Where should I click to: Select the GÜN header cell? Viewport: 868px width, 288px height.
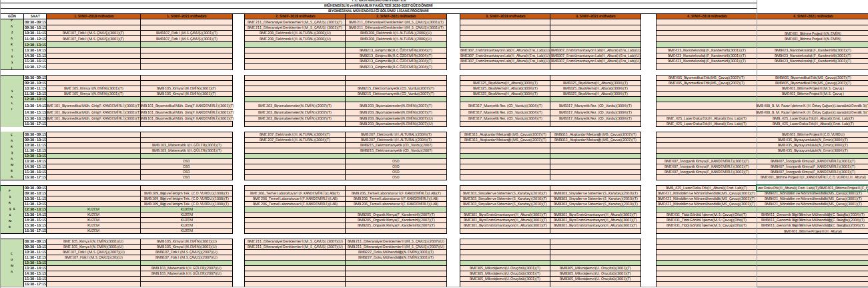coord(11,15)
